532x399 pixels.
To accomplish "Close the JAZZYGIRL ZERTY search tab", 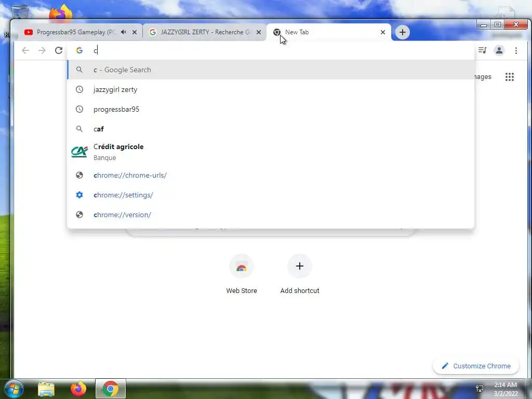I will coord(259,32).
